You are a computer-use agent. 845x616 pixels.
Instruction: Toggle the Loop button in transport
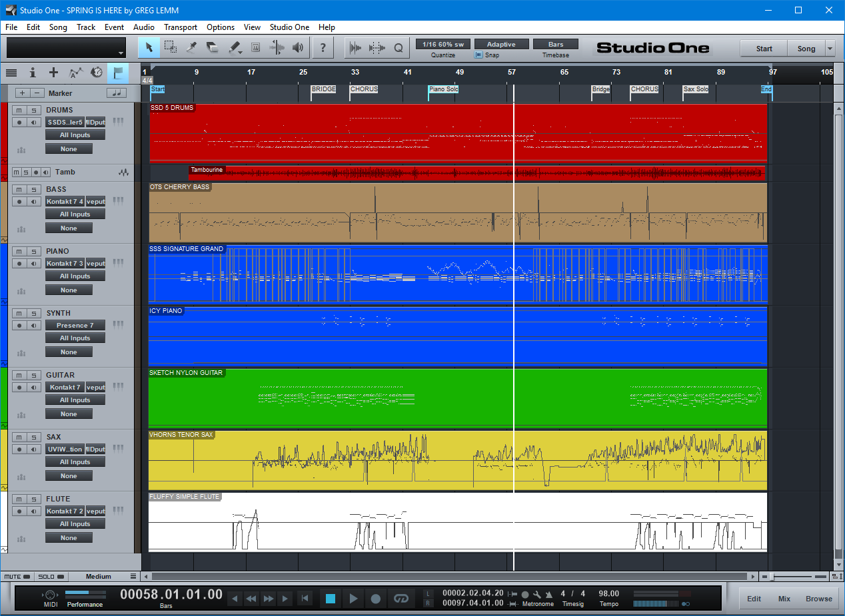point(401,599)
